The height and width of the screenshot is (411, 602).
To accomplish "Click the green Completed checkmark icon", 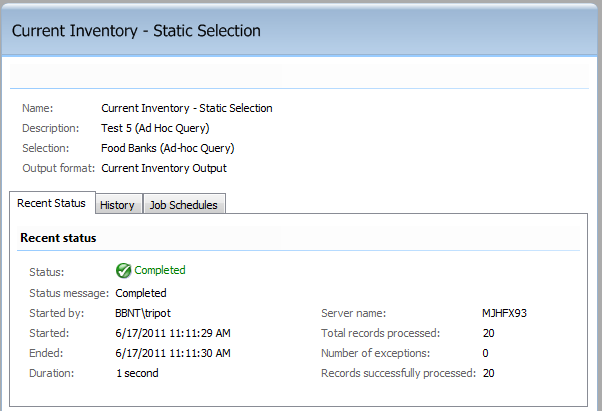I will click(123, 271).
